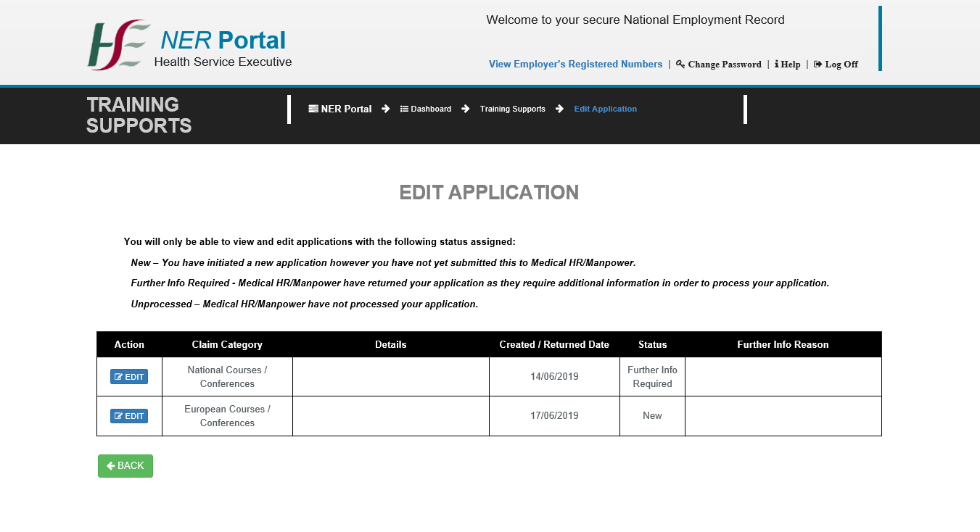Click the Details column header

(391, 344)
